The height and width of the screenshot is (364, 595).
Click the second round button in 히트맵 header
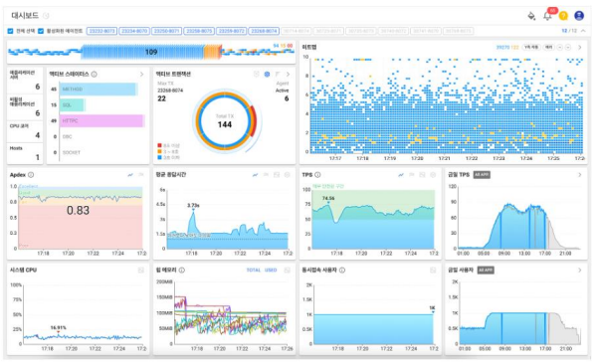(568, 48)
